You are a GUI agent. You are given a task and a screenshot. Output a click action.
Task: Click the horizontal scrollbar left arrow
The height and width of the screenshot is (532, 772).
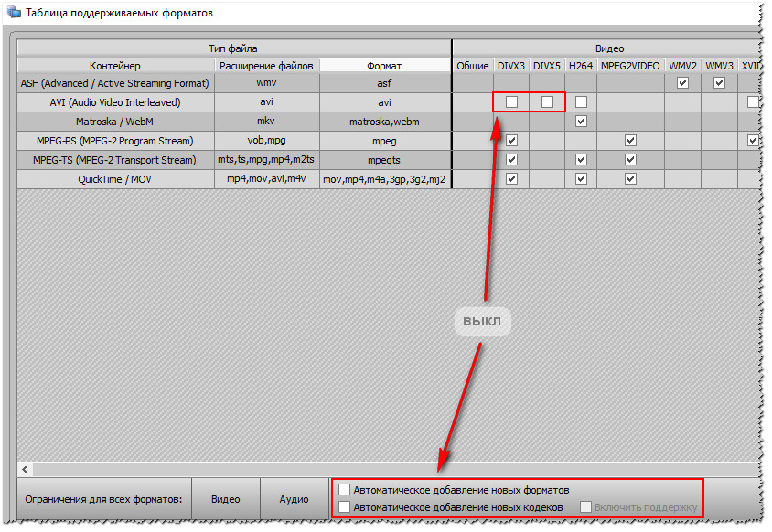pyautogui.click(x=25, y=469)
